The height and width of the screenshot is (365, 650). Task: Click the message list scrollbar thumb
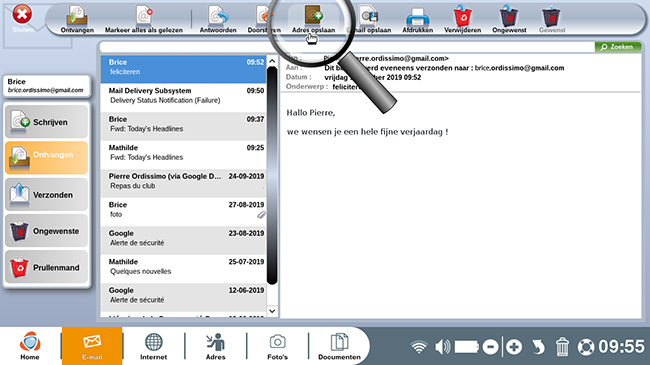(272, 176)
